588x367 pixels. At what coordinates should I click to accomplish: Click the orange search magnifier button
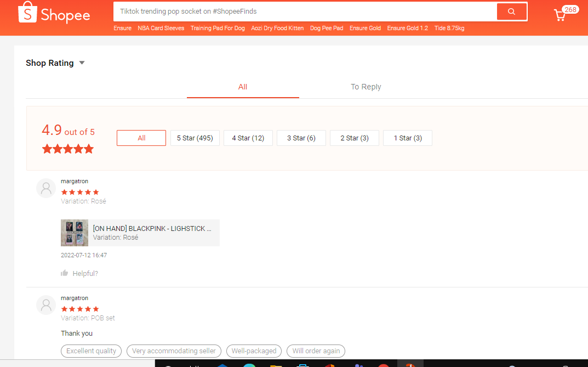[511, 12]
